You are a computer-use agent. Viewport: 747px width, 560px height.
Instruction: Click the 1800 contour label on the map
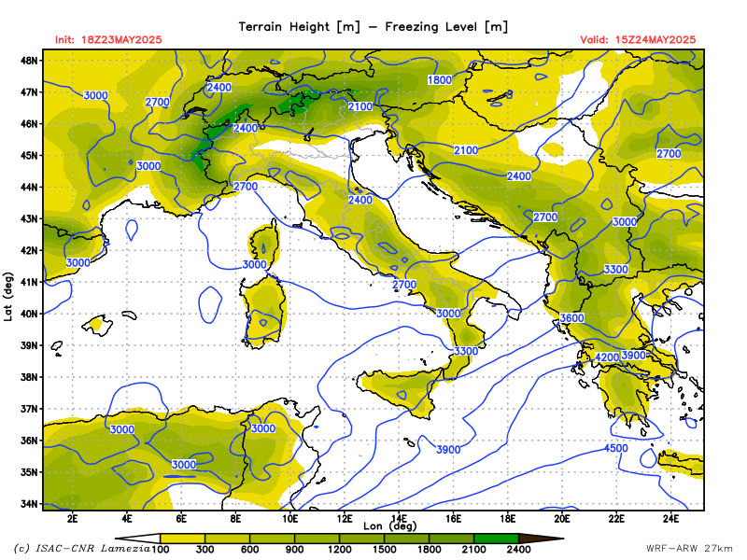439,80
